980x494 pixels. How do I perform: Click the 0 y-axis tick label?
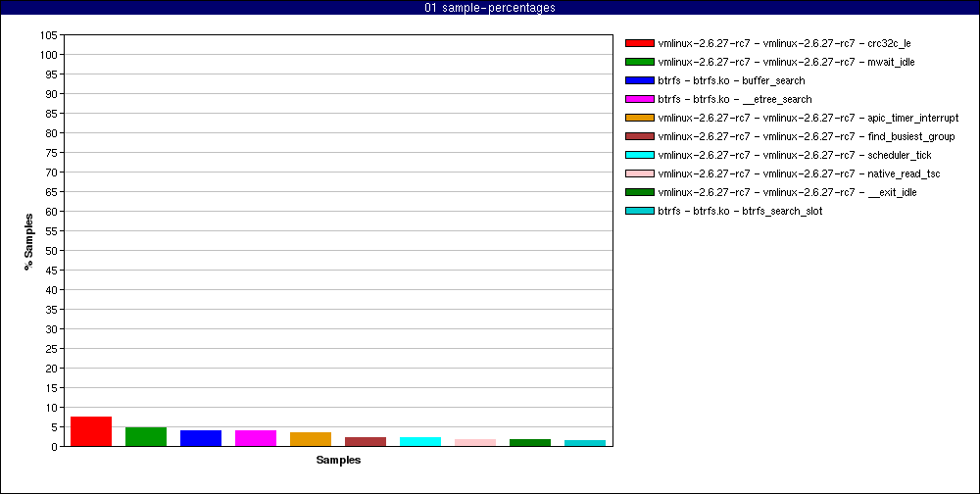(x=56, y=447)
